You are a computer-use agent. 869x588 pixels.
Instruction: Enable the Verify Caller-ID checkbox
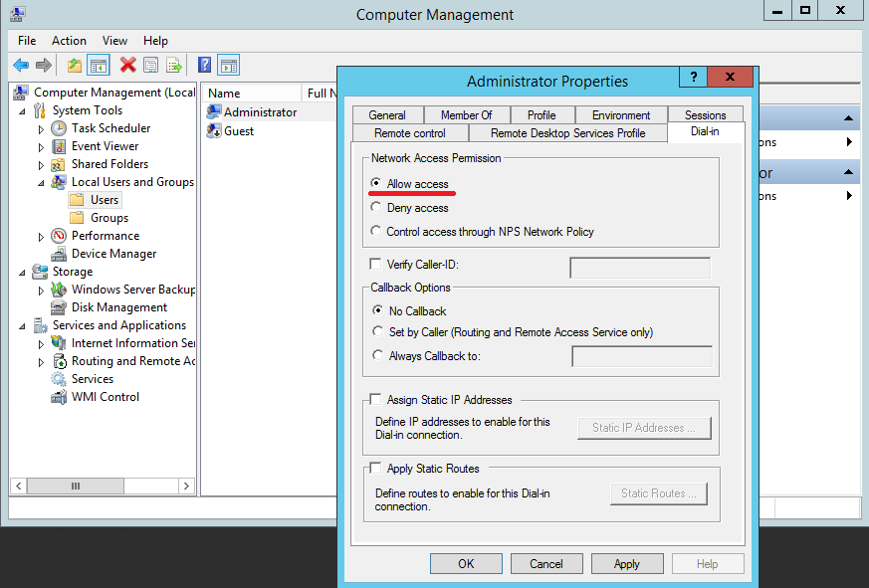click(375, 265)
